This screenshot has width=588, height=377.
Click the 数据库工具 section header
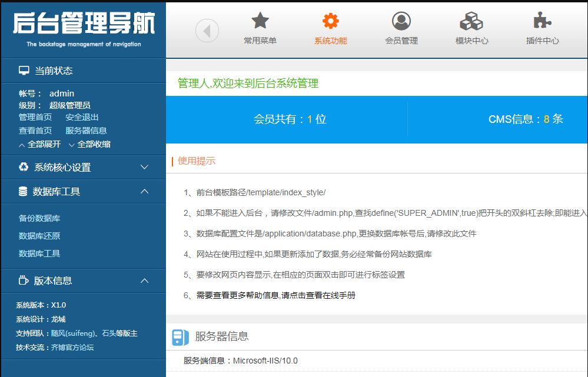84,192
